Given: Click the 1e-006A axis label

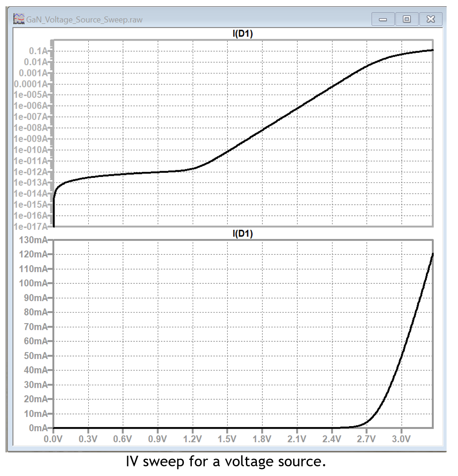Looking at the screenshot, I should 31,106.
